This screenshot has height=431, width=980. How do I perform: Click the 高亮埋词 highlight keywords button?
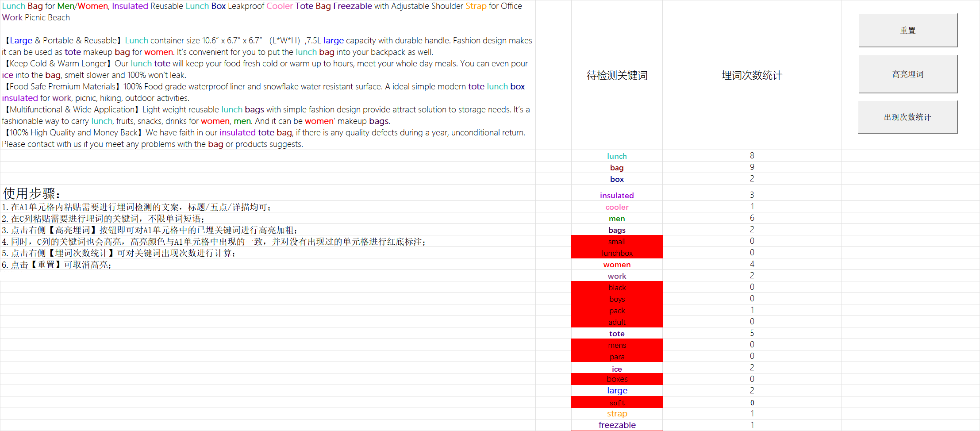click(908, 73)
